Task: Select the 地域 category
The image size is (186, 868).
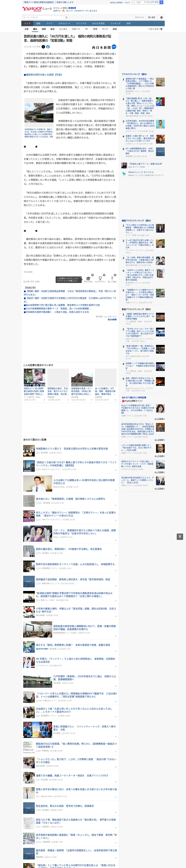Action: [x=114, y=29]
